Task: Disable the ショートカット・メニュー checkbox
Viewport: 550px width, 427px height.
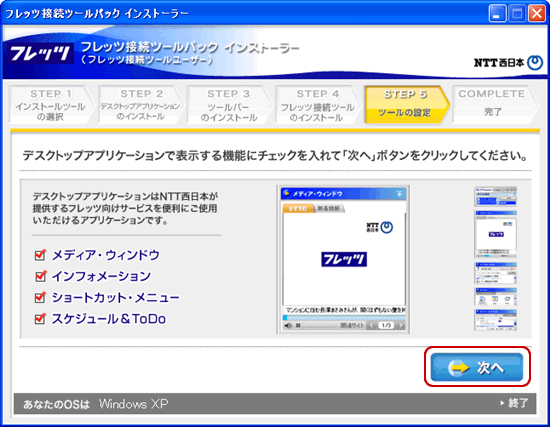Action: [x=40, y=298]
